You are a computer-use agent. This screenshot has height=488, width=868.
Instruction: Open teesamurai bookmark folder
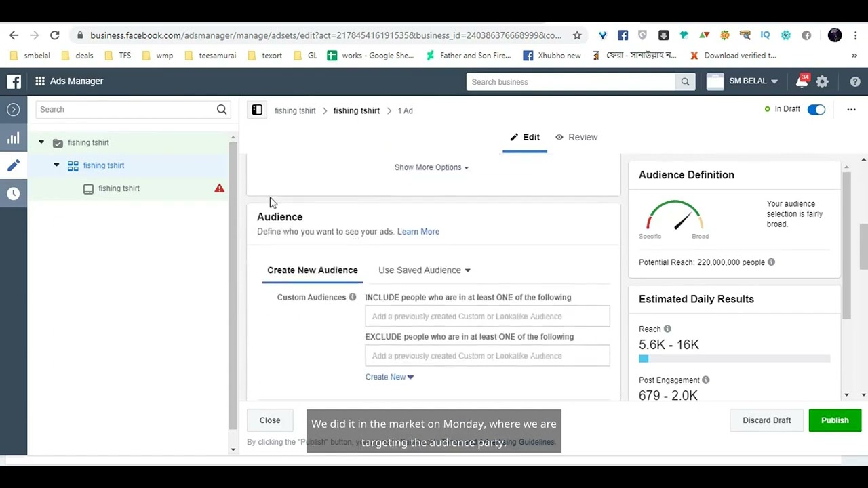pos(210,56)
